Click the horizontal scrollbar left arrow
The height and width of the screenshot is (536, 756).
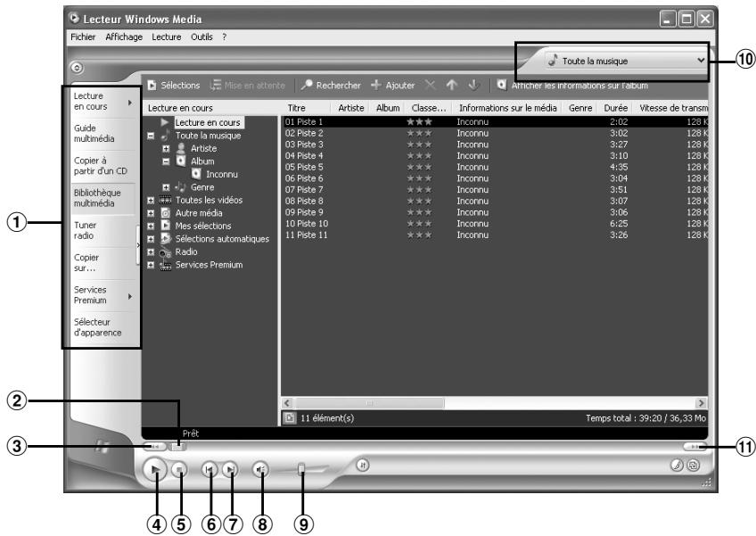click(287, 403)
